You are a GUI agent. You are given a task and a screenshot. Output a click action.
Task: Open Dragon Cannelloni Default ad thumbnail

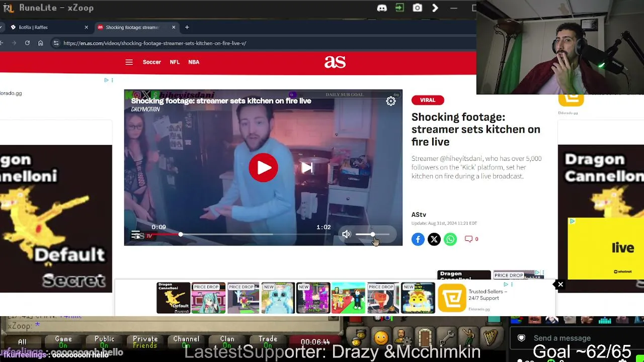click(x=173, y=298)
